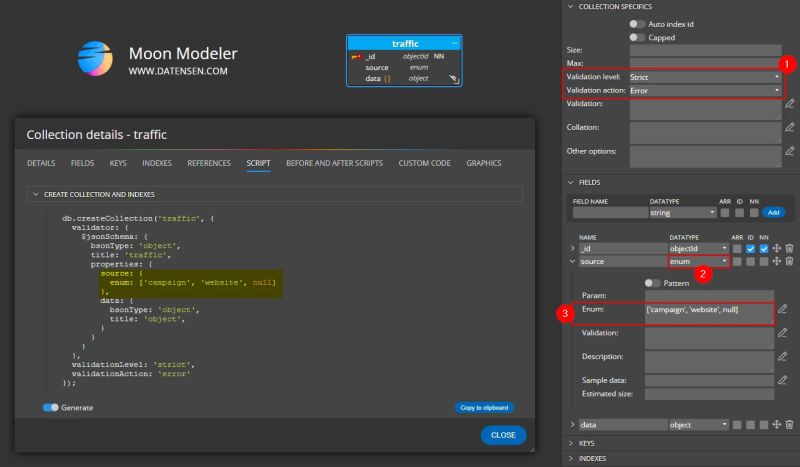This screenshot has height=467, width=800.
Task: Switch to CUSTOM CODE tab
Action: click(x=424, y=163)
